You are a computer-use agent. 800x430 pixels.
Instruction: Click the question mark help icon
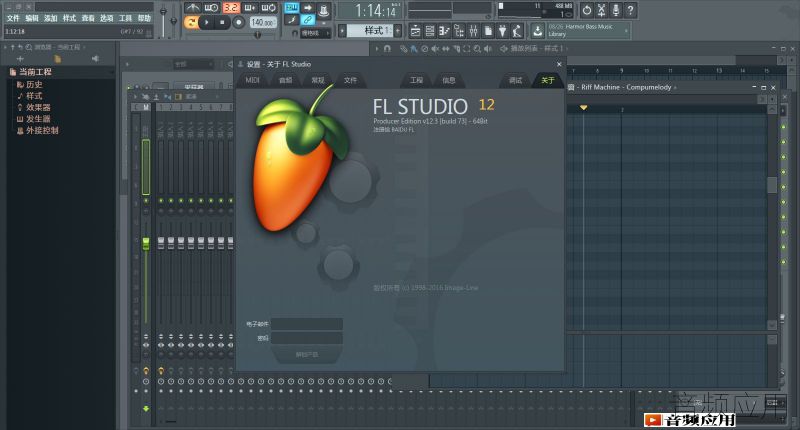click(x=631, y=10)
